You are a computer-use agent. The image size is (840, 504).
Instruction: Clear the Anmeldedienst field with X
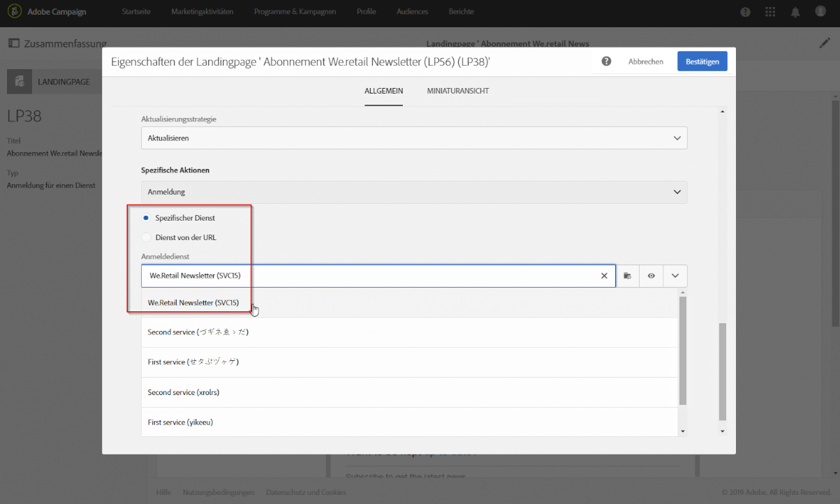pos(604,276)
